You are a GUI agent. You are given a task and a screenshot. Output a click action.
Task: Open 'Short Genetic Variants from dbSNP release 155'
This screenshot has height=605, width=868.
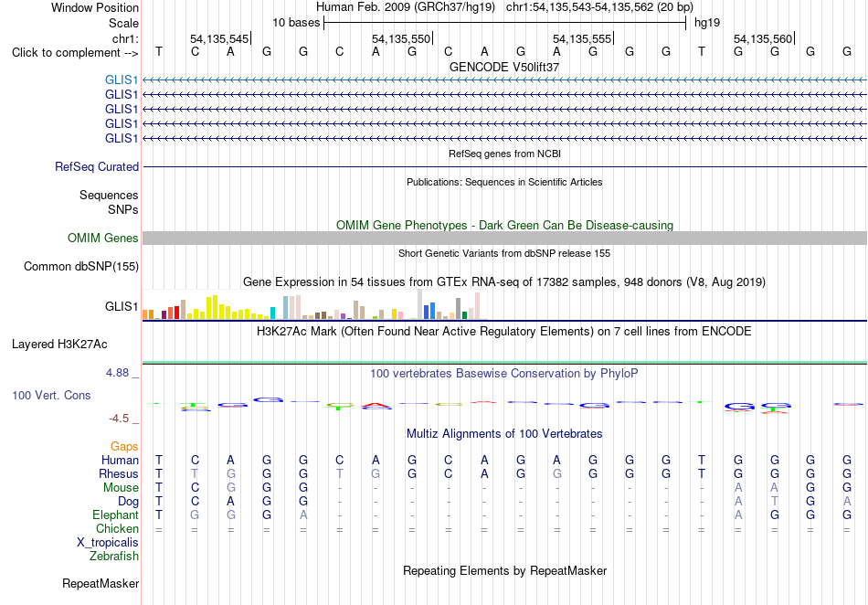[504, 253]
